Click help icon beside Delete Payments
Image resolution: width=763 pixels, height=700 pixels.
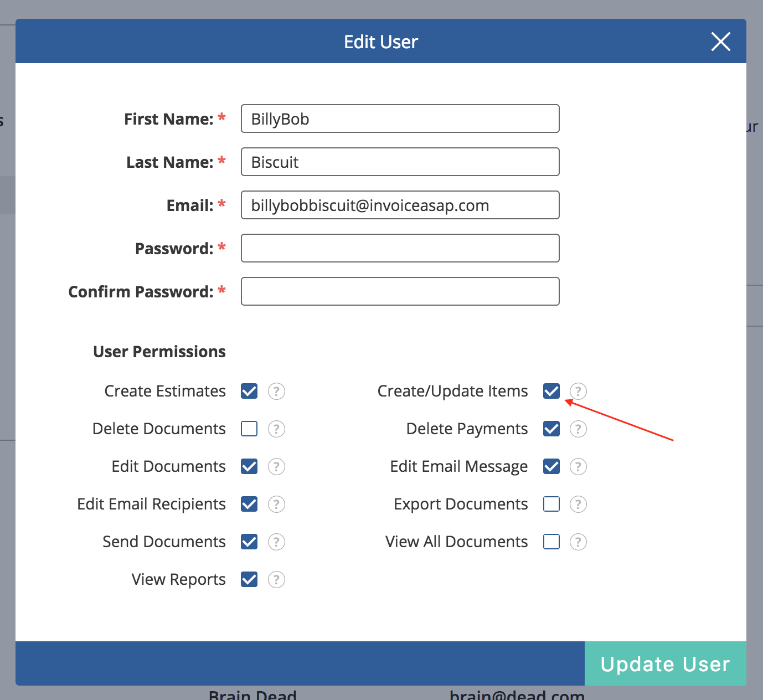[x=578, y=429]
